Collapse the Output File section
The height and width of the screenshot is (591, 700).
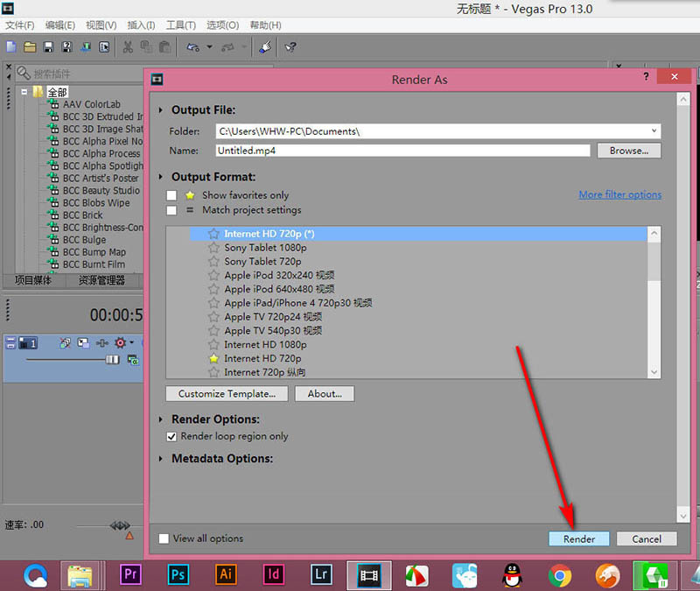[161, 110]
